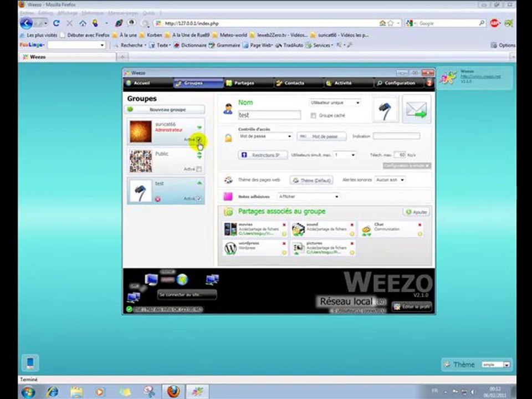
Task: Click the Éditer le profil button
Action: [412, 306]
